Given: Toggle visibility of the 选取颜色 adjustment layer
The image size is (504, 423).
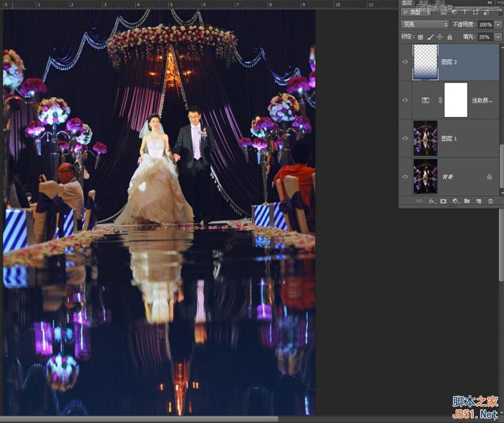Looking at the screenshot, I should click(x=406, y=99).
